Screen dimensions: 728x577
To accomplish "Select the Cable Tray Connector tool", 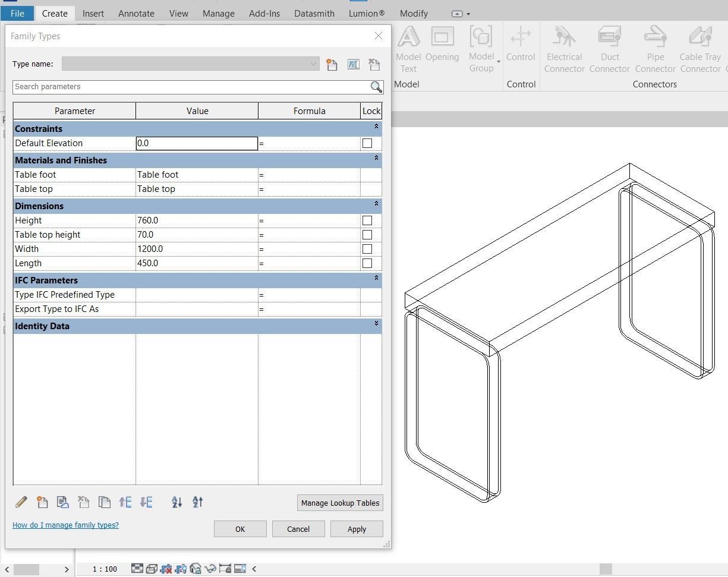I will [700, 49].
